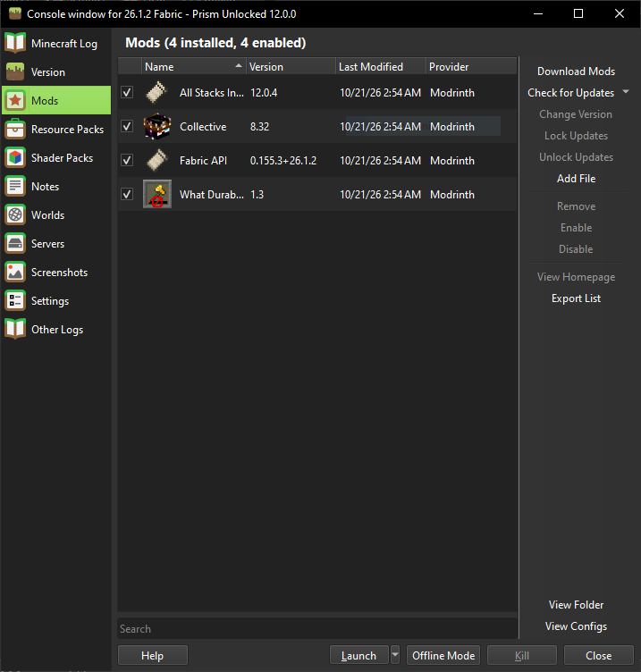Viewport: 641px width, 672px height.
Task: Open the Settings page
Action: [56, 301]
